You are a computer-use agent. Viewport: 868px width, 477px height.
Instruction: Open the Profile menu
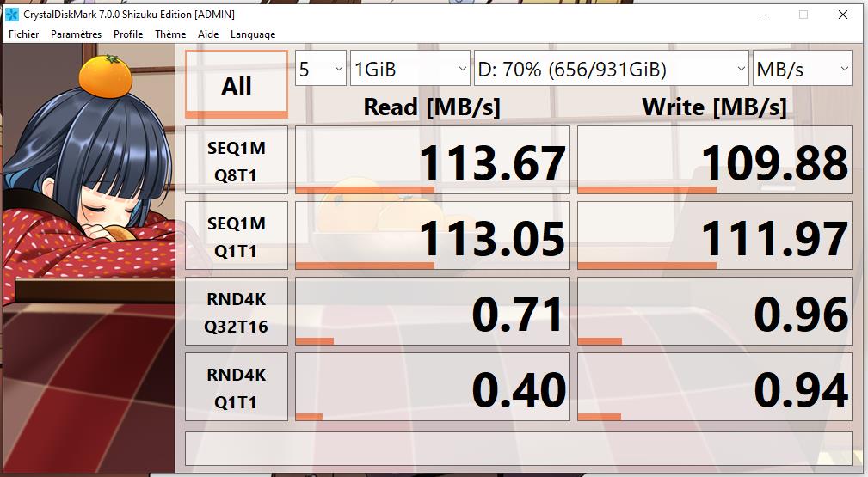tap(128, 34)
